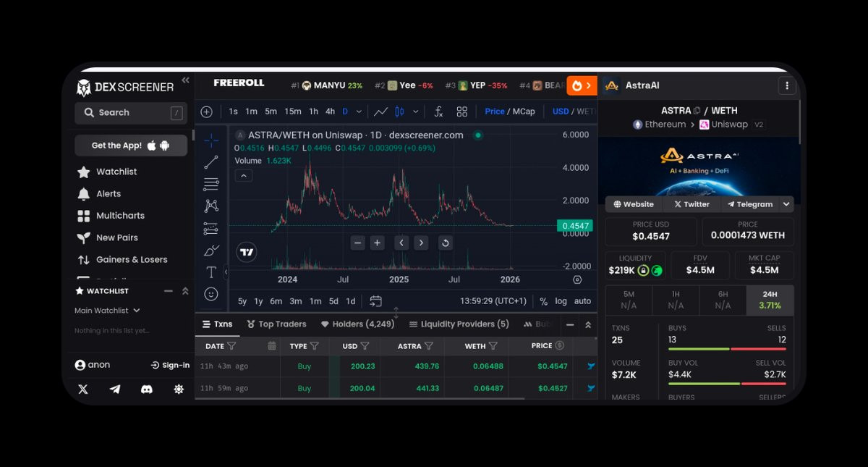Viewport: 868px width, 467px height.
Task: Select the XABCD pattern tool
Action: pos(210,206)
